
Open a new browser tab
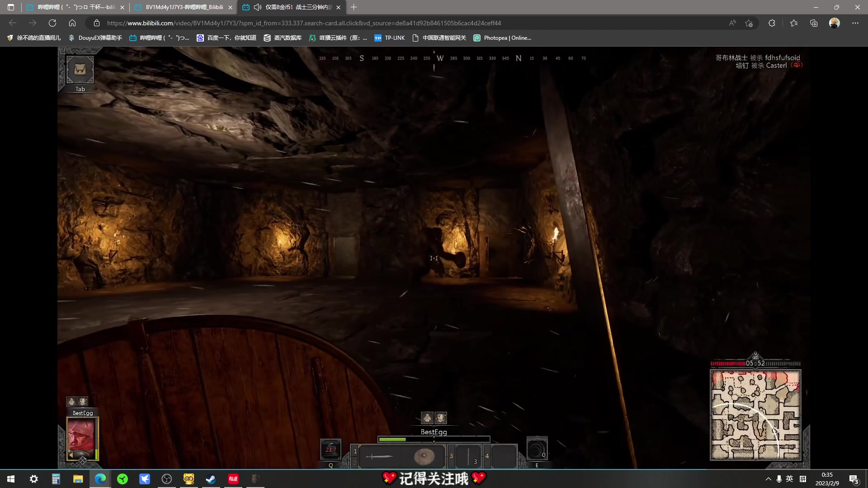(x=354, y=7)
